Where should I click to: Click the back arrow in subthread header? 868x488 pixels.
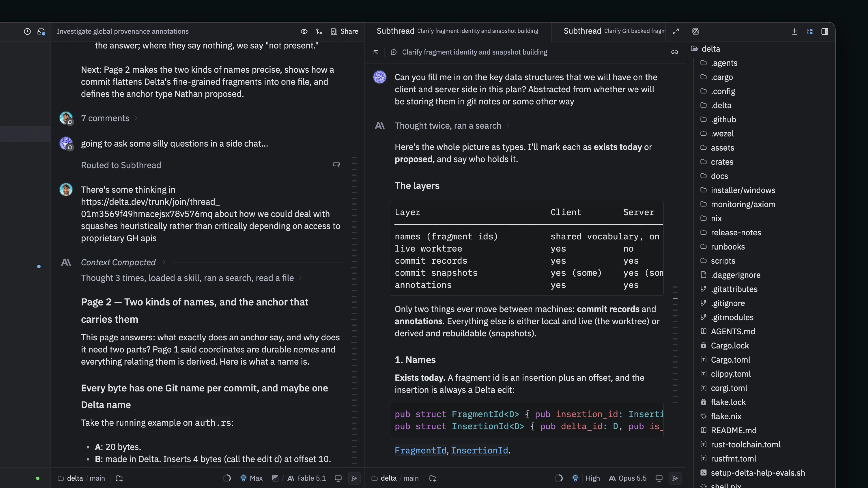pyautogui.click(x=376, y=52)
